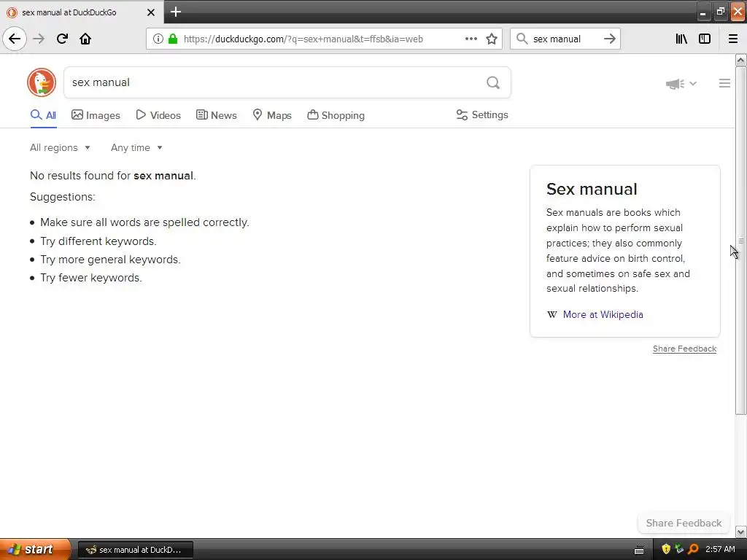Screen dimensions: 747x560
Task: Bookmark this page with the star
Action: pos(492,39)
